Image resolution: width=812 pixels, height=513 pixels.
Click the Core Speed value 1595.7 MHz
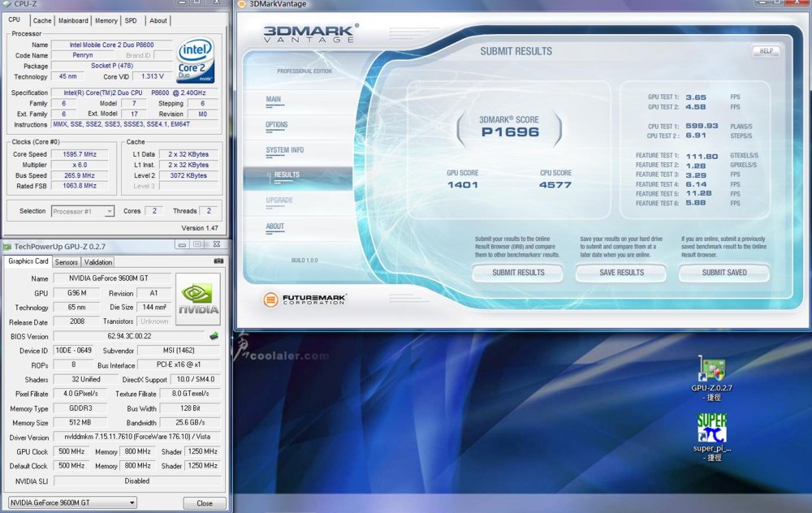[80, 154]
